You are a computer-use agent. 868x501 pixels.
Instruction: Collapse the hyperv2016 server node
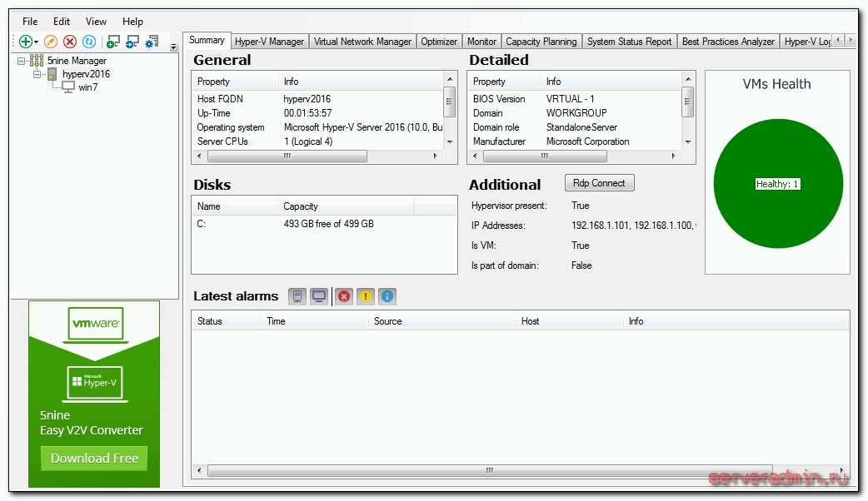pos(37,74)
